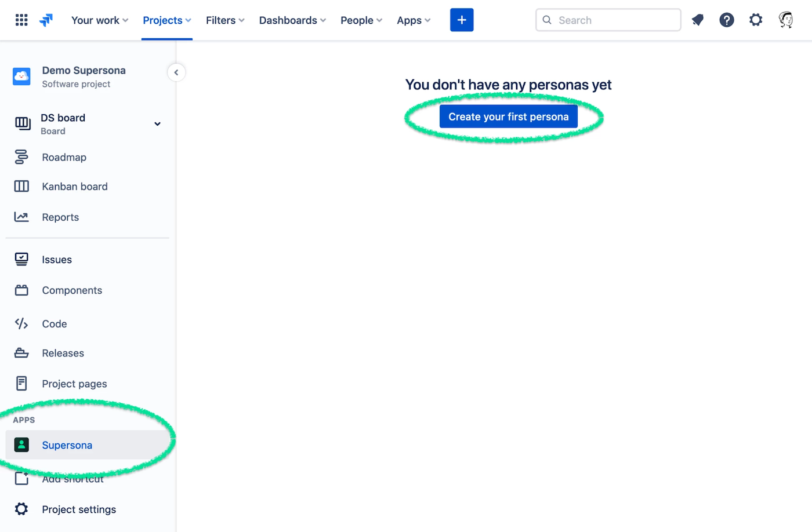Collapse the sidebar with the arrow button
812x532 pixels.
tap(176, 72)
